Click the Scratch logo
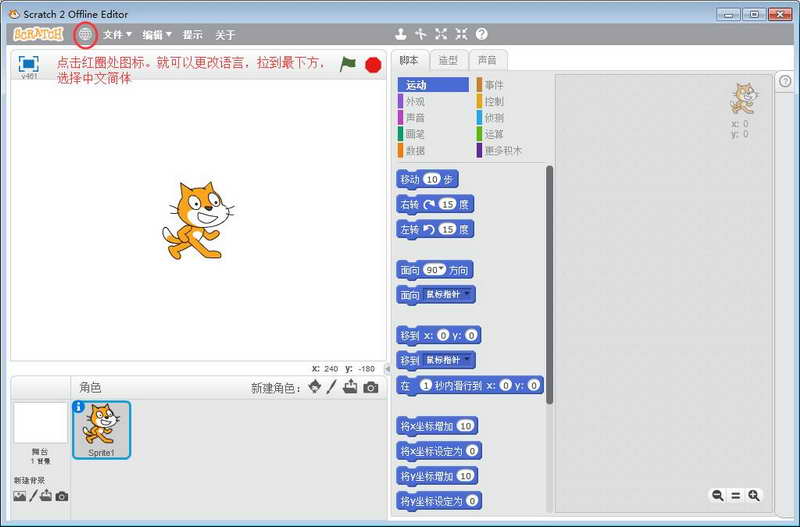 click(38, 34)
